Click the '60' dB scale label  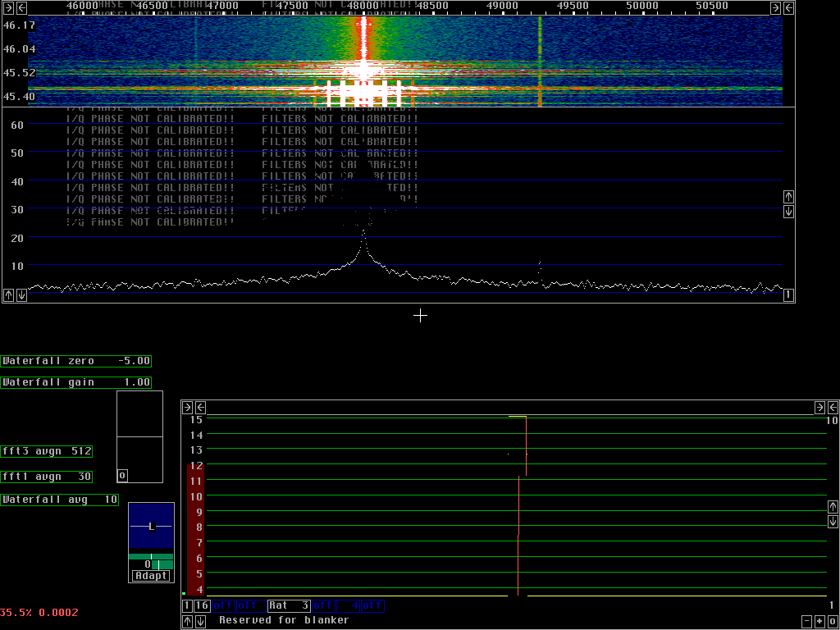click(x=17, y=125)
